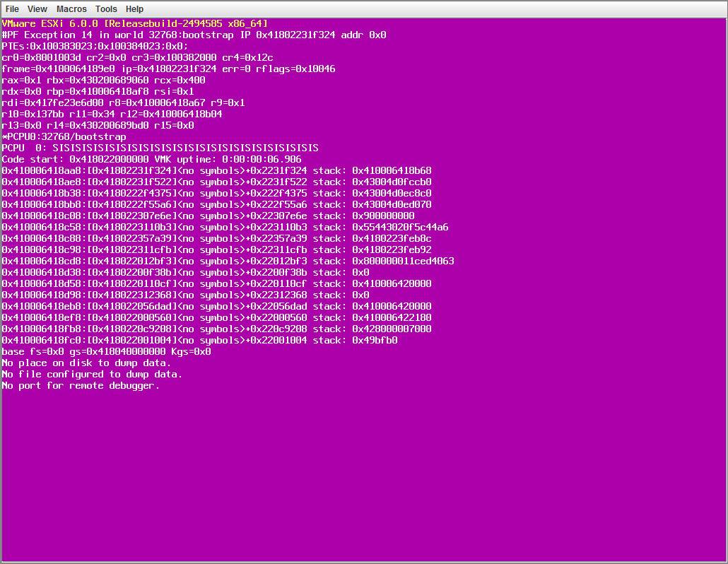Click stack trace line 0x410006418bb8
The width and height of the screenshot is (728, 564).
217,205
